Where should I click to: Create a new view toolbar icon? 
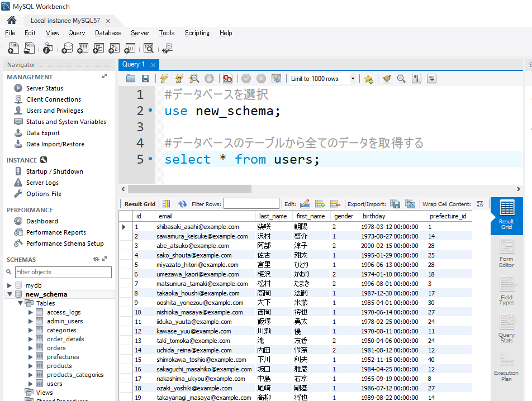point(98,48)
